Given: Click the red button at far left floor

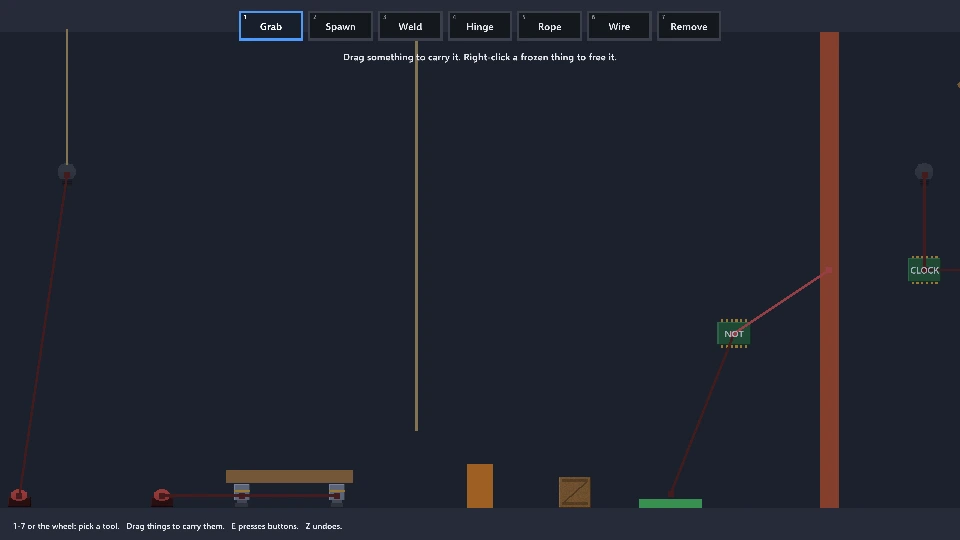Looking at the screenshot, I should [x=19, y=497].
